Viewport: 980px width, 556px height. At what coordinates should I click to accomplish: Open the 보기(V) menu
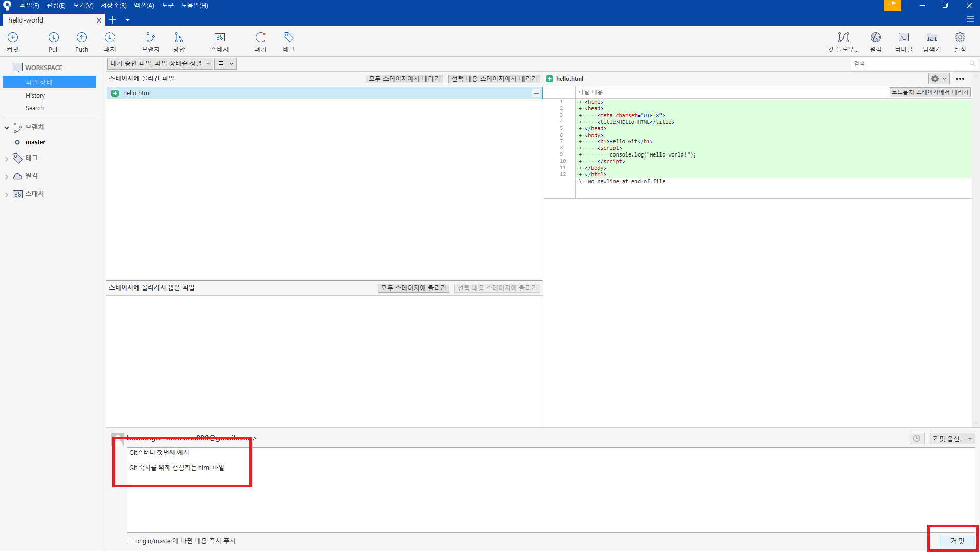click(x=83, y=6)
